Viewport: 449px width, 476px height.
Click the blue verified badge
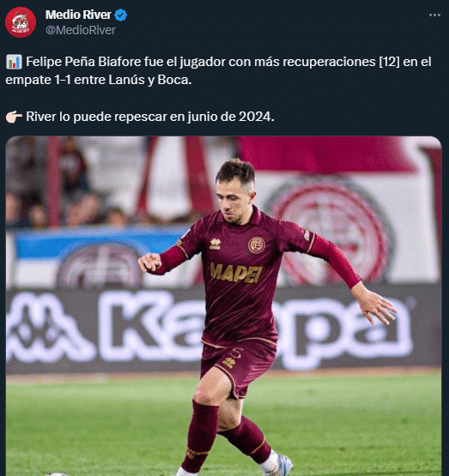click(120, 15)
